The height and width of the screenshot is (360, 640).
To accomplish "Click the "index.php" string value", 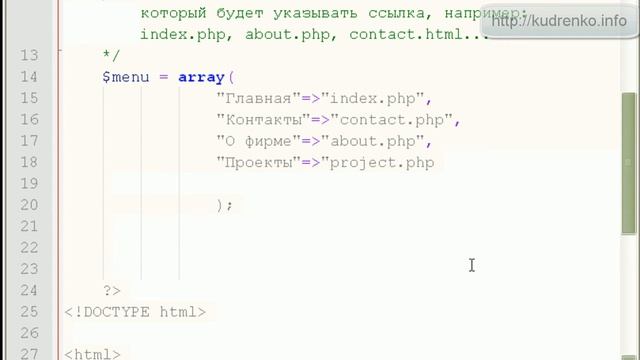I will pos(372,98).
